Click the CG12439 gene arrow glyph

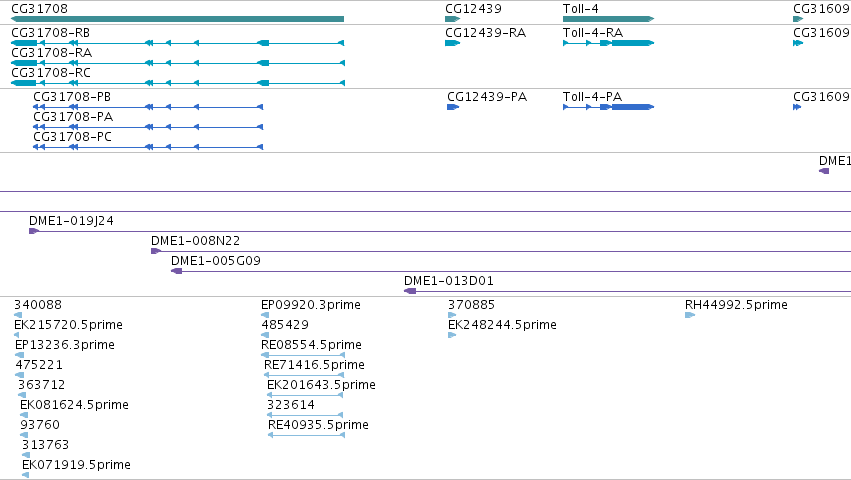(x=453, y=19)
